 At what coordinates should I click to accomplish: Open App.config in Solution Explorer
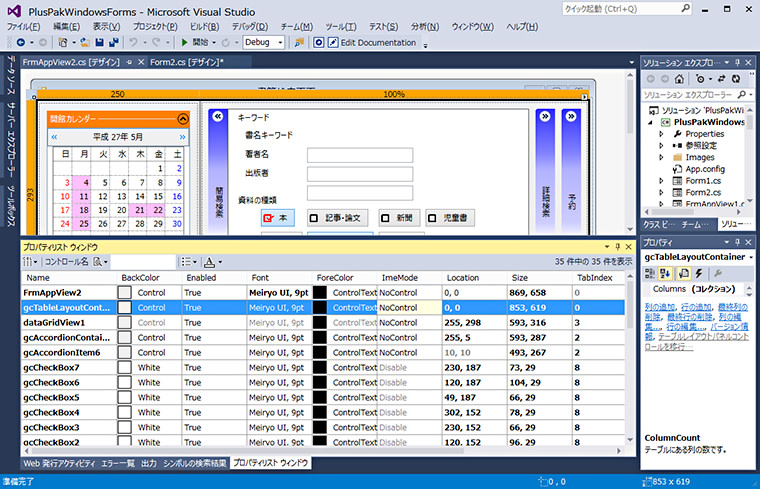point(705,169)
